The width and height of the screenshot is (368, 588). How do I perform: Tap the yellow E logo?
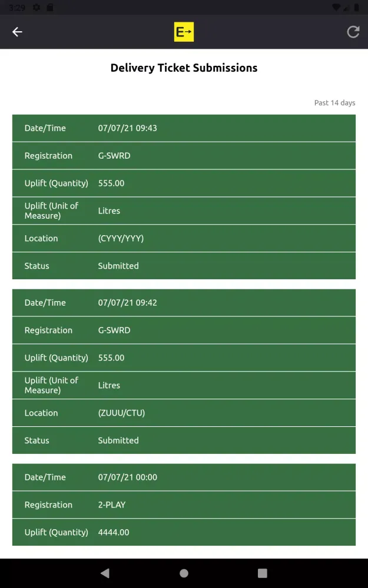tap(184, 32)
